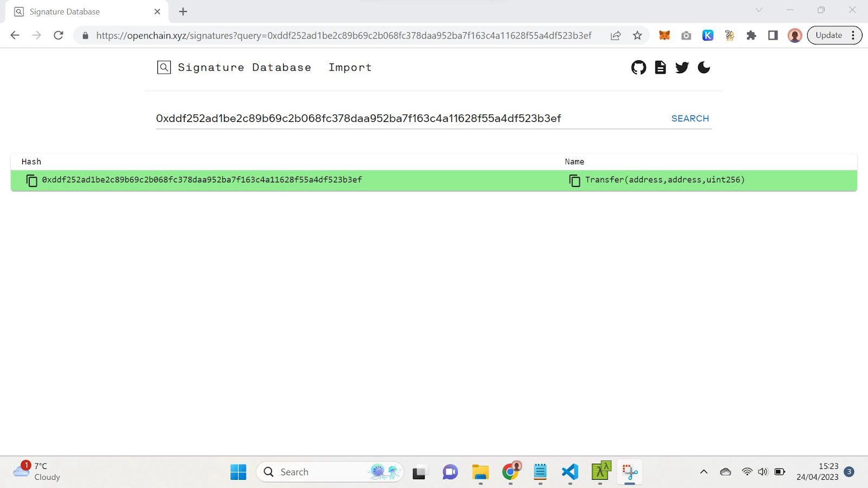The image size is (868, 488).
Task: Open the Chrome three-dot menu
Action: click(x=853, y=35)
